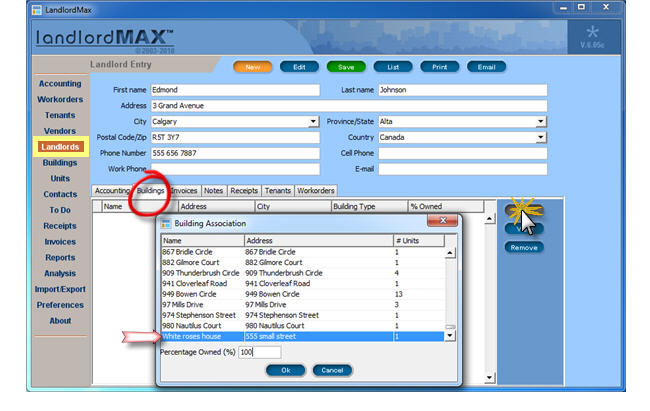
Task: Switch to the Accounting tab
Action: [x=112, y=191]
